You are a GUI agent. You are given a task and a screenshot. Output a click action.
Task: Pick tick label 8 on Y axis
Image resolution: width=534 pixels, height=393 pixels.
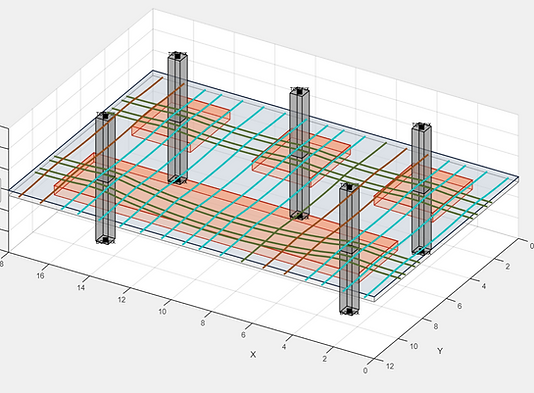pos(436,327)
